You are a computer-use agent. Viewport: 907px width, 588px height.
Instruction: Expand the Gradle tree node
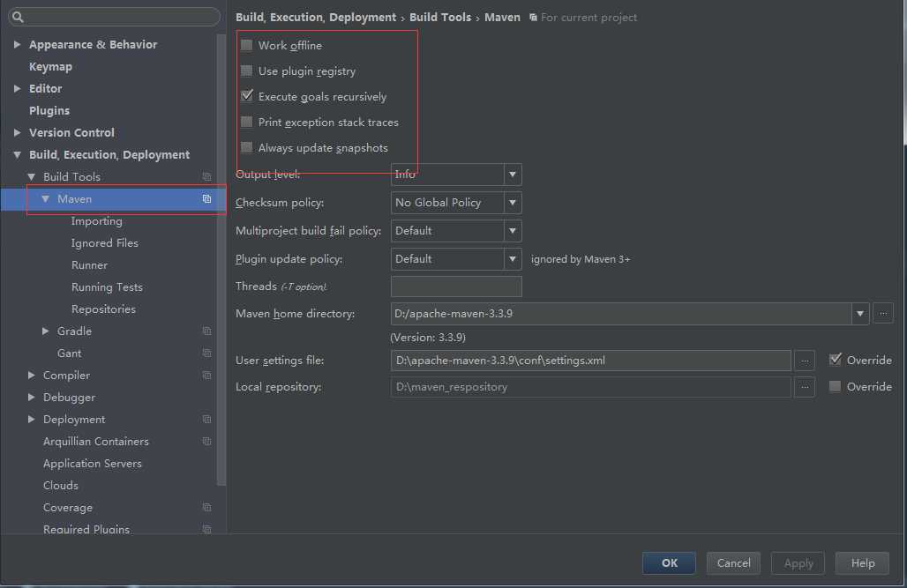coord(46,331)
